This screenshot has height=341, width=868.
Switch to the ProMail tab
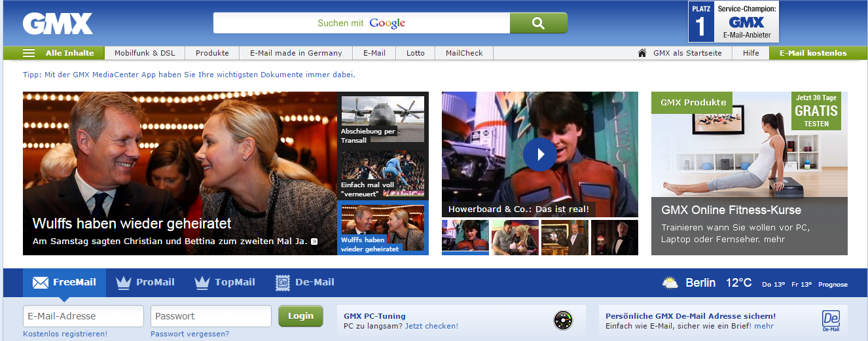click(145, 283)
